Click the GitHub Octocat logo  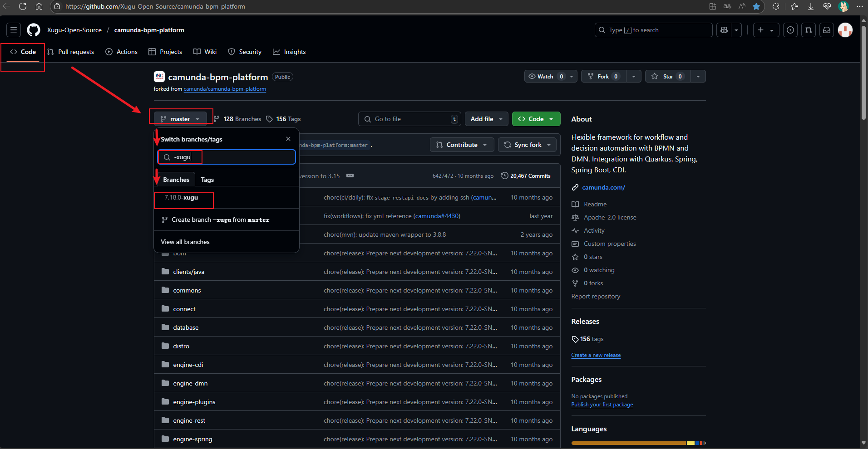pos(34,30)
